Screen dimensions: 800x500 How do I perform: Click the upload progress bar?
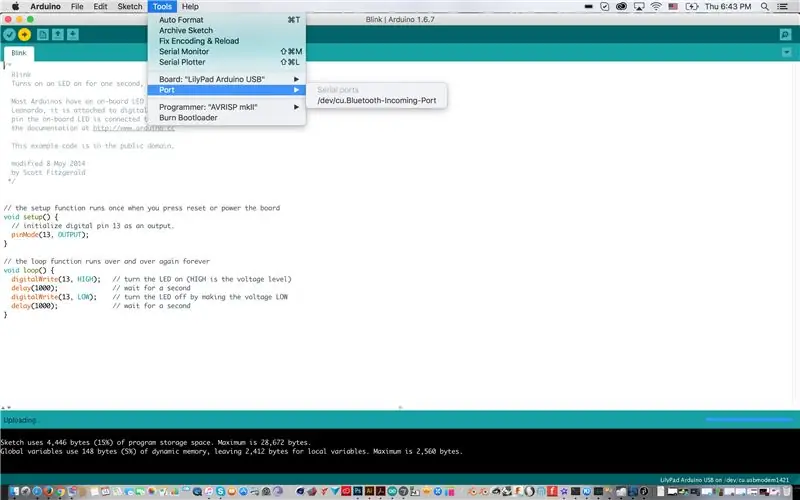pos(749,420)
